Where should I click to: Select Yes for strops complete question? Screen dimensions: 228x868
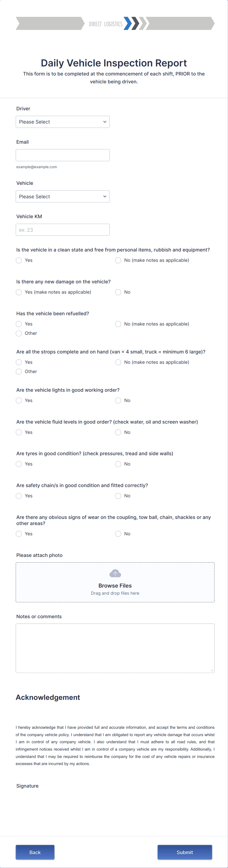(x=19, y=362)
